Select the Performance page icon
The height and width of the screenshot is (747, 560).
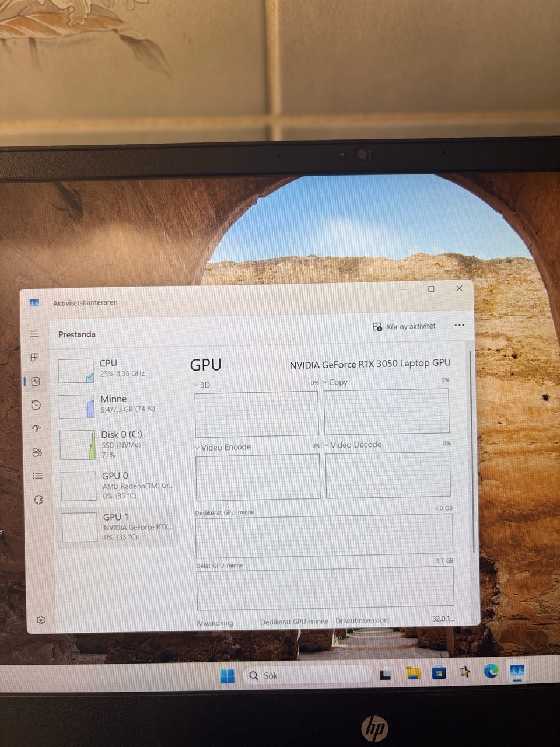pos(36,381)
